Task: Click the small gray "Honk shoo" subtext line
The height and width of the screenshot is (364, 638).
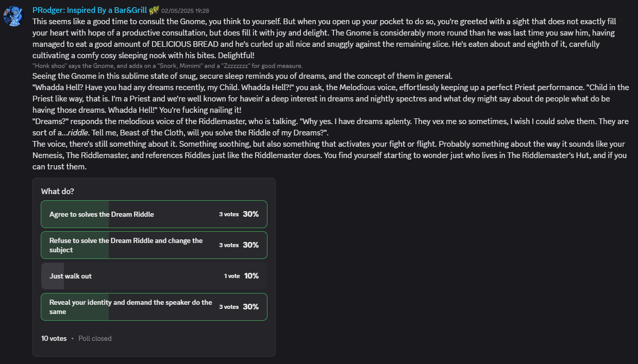Action: [167, 66]
